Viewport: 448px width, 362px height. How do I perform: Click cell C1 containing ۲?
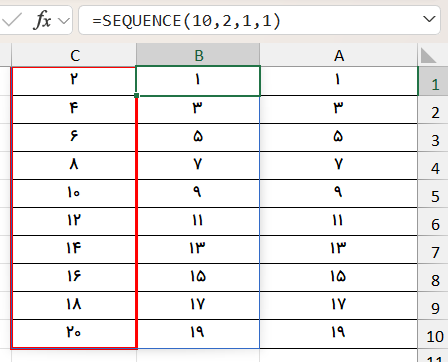click(x=74, y=81)
